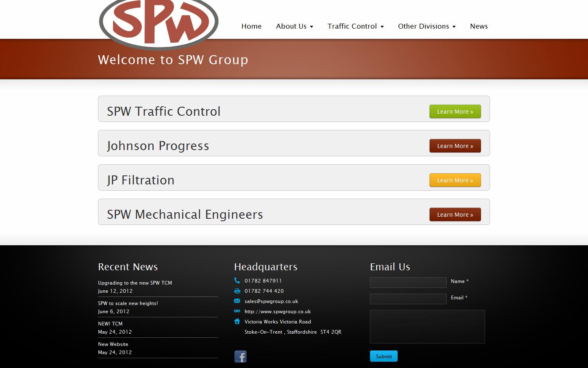Viewport: 588px width, 368px height.
Task: Click the Name input field
Action: pos(408,282)
